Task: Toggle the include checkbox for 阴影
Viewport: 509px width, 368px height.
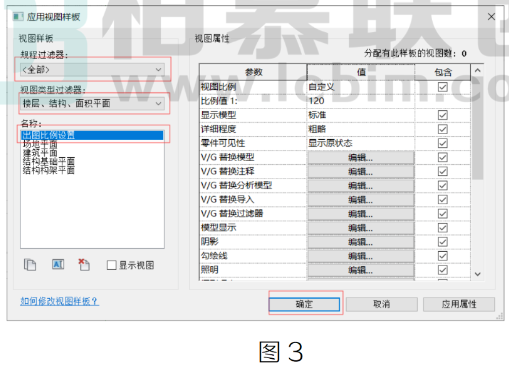Action: 443,242
